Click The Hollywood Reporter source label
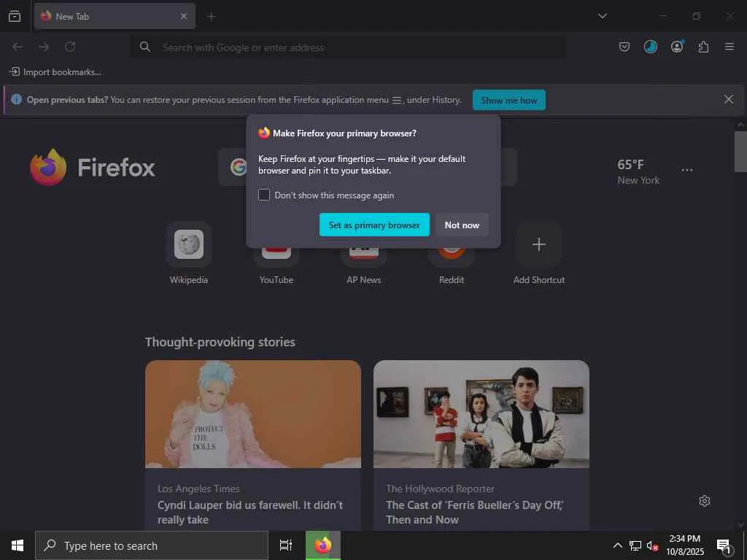Image resolution: width=747 pixels, height=560 pixels. click(x=440, y=489)
